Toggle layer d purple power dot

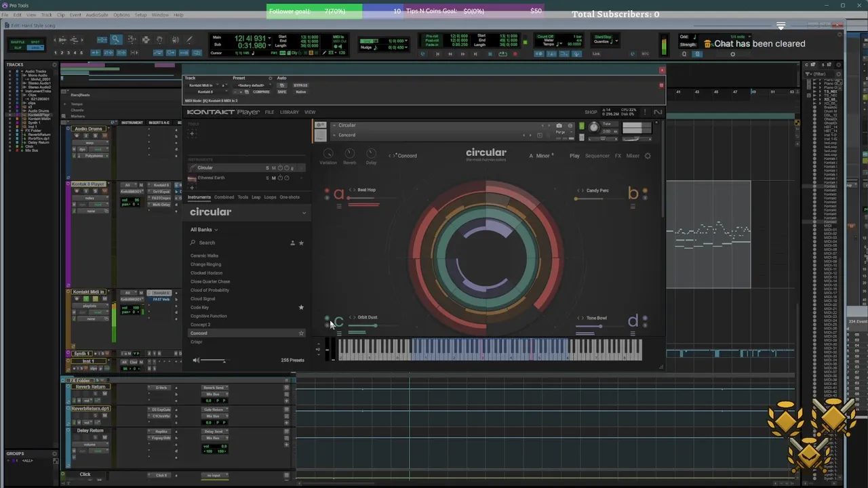[x=644, y=318]
